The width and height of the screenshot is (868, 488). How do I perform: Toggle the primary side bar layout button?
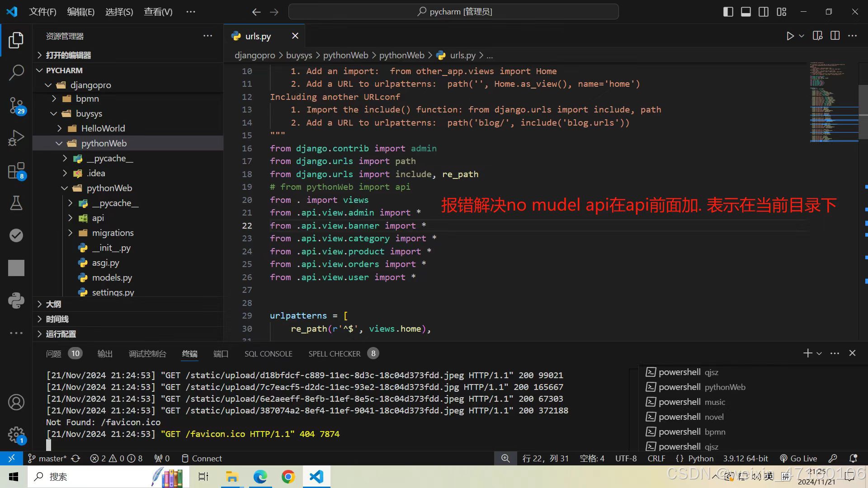point(728,12)
